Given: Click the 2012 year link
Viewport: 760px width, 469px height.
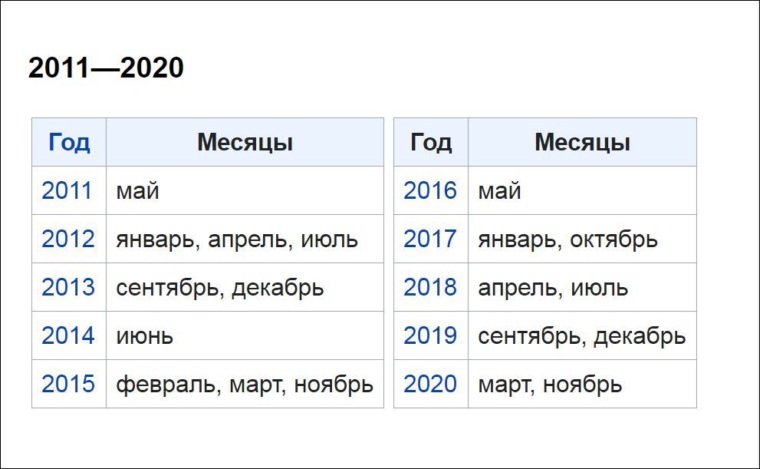Looking at the screenshot, I should (67, 239).
